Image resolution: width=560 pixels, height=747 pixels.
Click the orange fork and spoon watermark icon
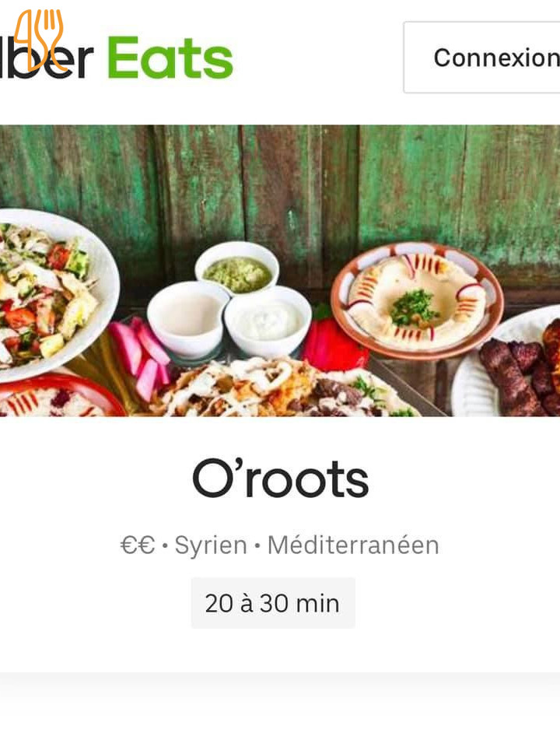pyautogui.click(x=39, y=40)
